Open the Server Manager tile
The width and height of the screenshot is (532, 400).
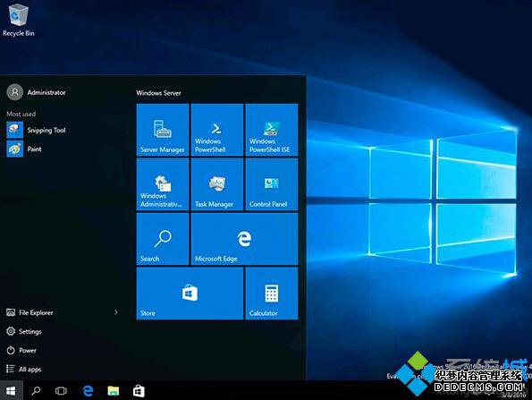(163, 130)
